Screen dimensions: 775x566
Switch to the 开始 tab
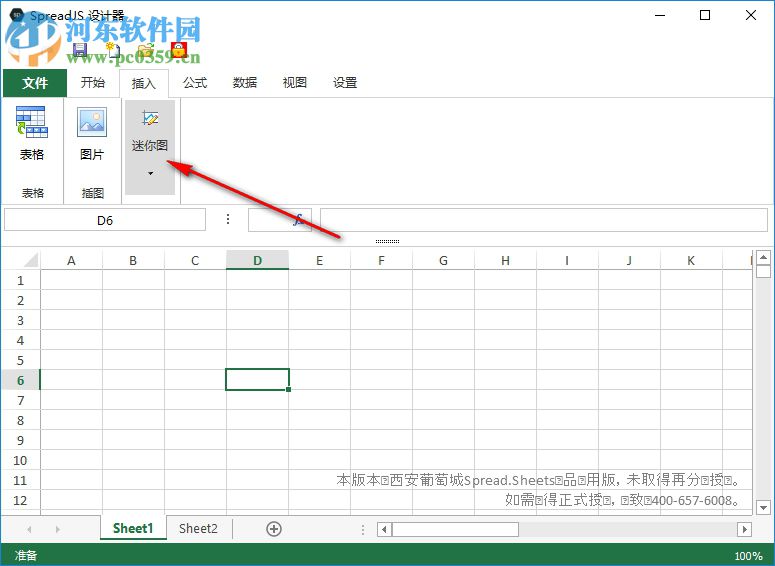coord(93,83)
